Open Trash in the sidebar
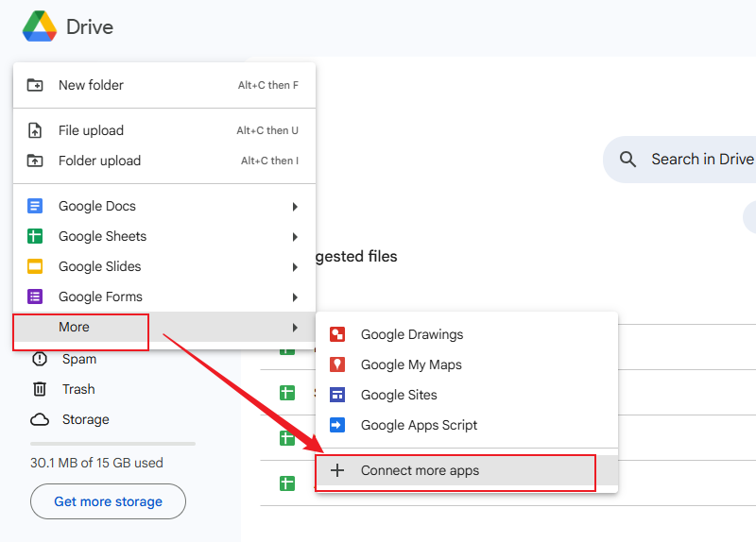This screenshot has width=756, height=542. [x=78, y=389]
